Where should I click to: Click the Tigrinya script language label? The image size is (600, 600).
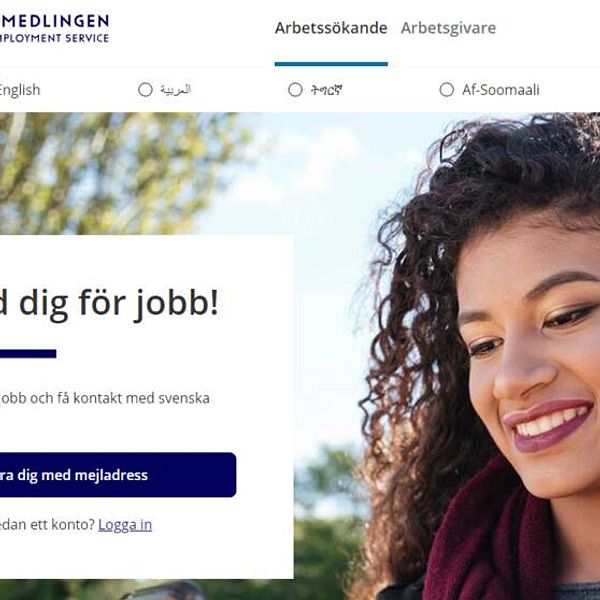(326, 90)
